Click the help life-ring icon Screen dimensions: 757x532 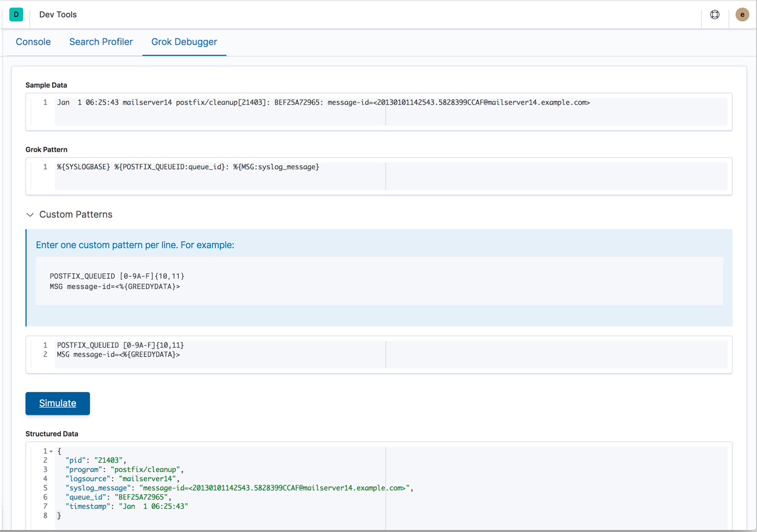[714, 14]
